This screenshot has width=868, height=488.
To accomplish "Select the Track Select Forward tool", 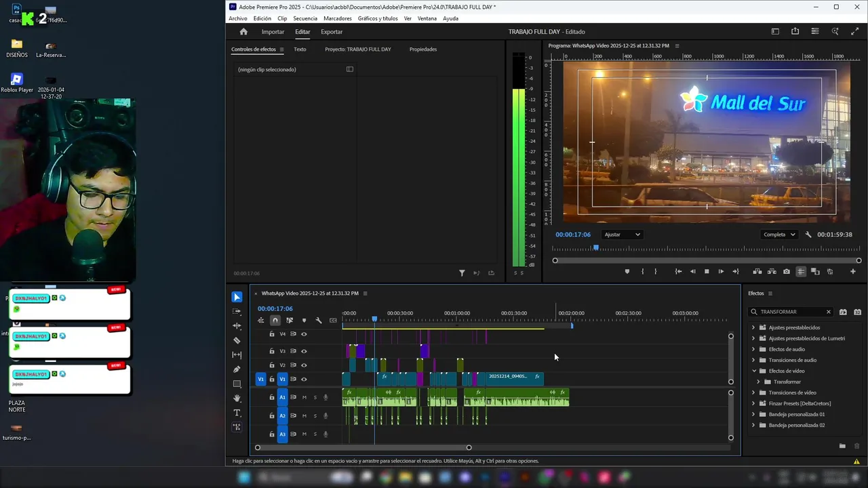I will [x=237, y=312].
